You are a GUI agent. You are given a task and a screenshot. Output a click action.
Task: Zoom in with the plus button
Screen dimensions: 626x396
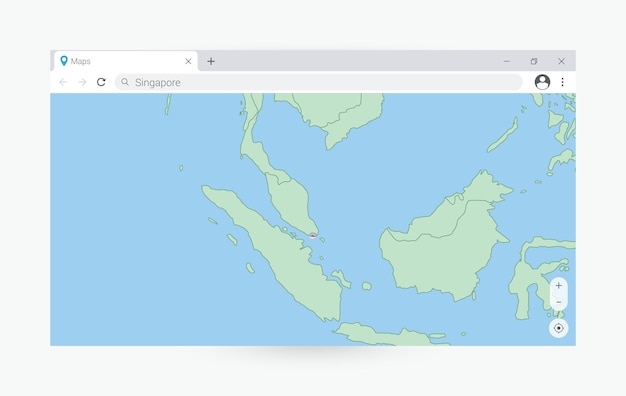coord(559,285)
